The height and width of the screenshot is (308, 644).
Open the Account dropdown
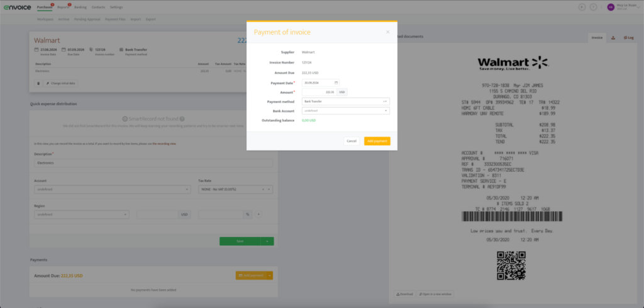tap(113, 189)
